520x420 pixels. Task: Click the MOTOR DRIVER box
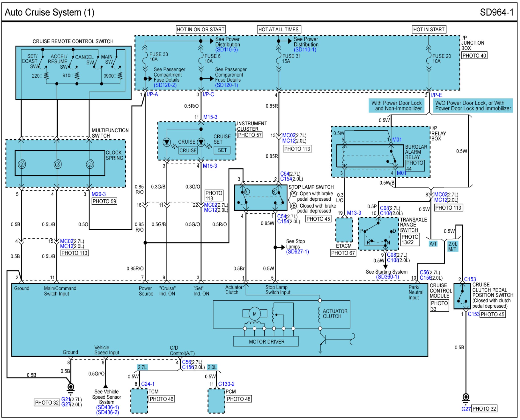click(266, 342)
